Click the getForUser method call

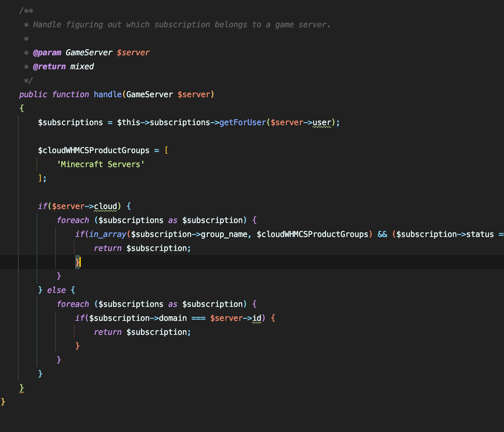tap(242, 122)
